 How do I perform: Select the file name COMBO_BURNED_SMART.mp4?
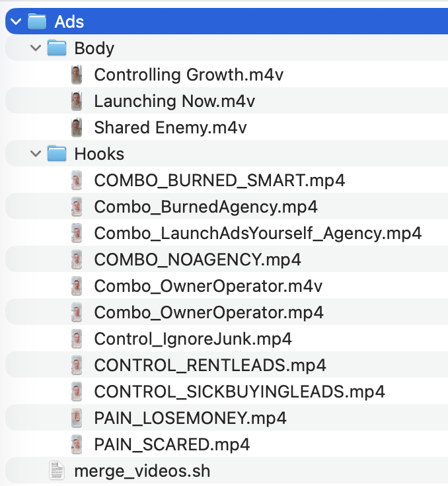point(219,181)
